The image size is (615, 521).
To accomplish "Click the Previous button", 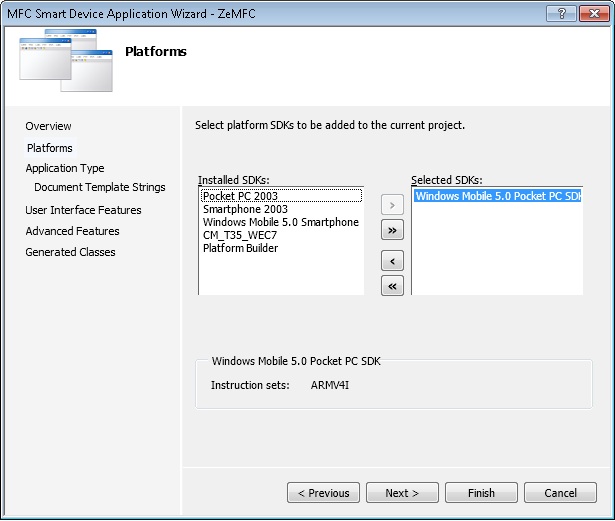I will [x=323, y=493].
